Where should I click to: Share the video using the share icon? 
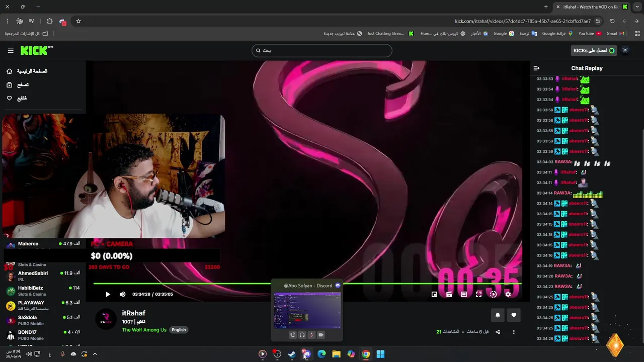pyautogui.click(x=498, y=332)
